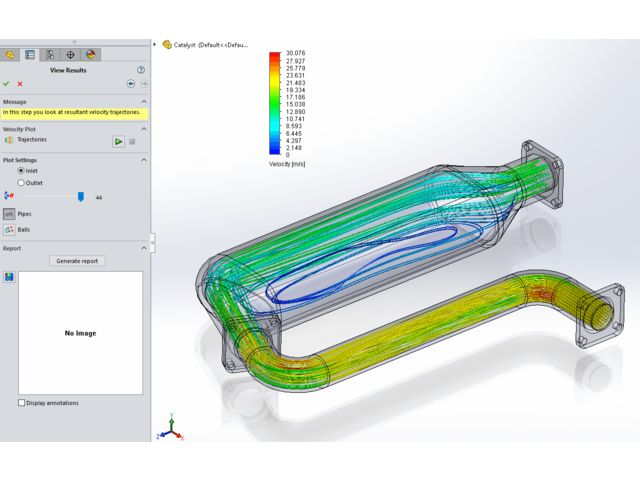The image size is (640, 480).
Task: Collapse the Velocity Plot section
Action: [x=143, y=129]
